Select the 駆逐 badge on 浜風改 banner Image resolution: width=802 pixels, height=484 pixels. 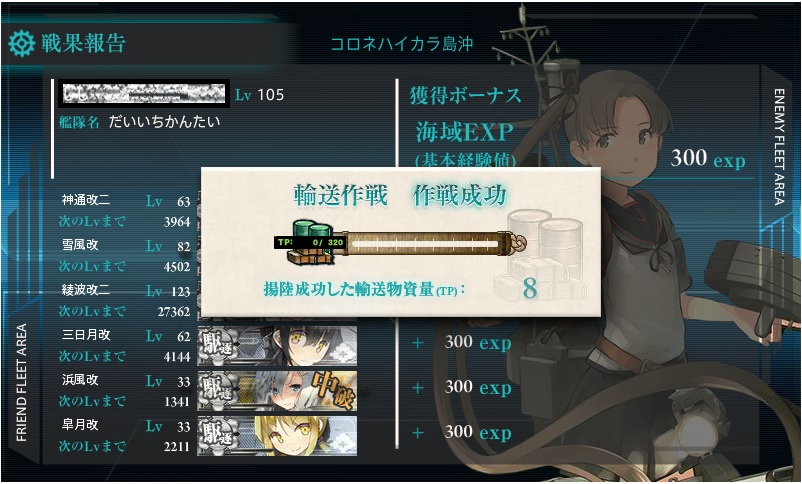[x=218, y=391]
